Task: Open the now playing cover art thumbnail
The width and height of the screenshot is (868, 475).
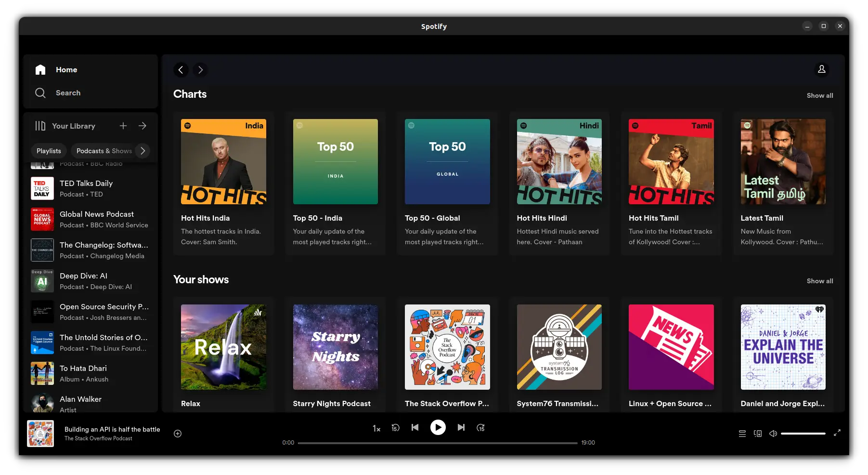Action: pos(40,434)
